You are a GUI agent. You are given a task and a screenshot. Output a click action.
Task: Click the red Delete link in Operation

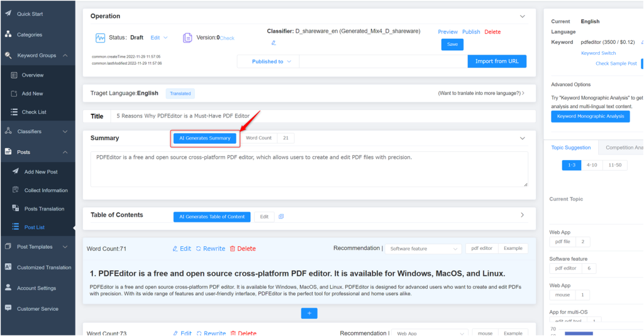[x=492, y=31]
